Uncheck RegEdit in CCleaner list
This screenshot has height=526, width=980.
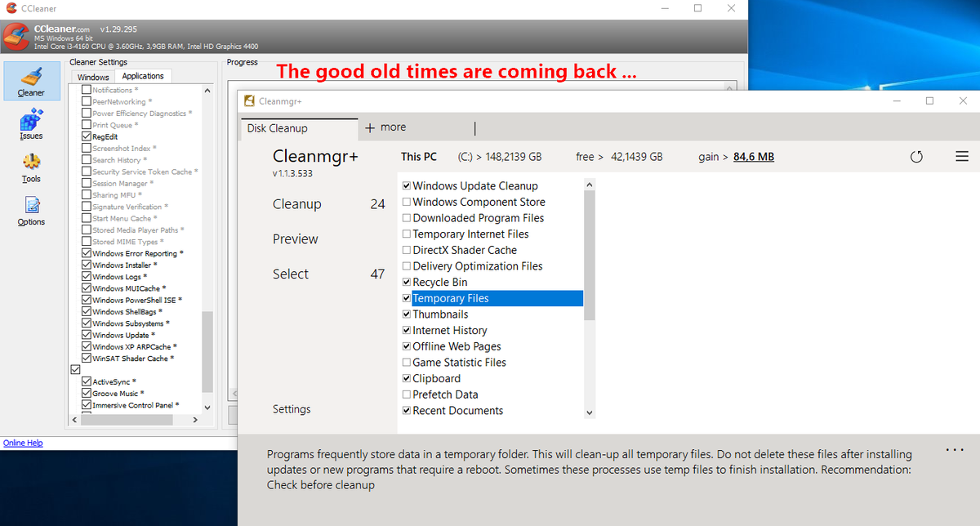[87, 137]
